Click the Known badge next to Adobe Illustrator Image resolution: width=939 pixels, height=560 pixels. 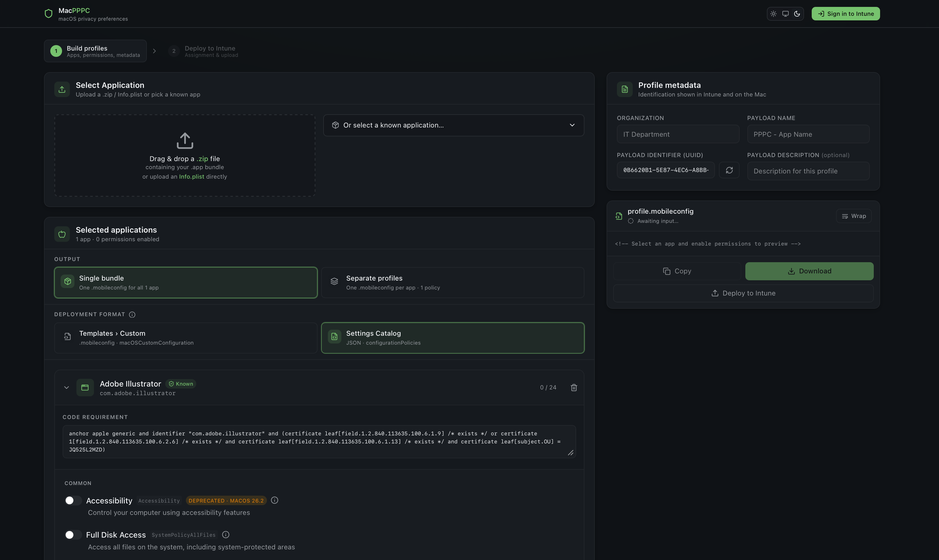pos(181,384)
